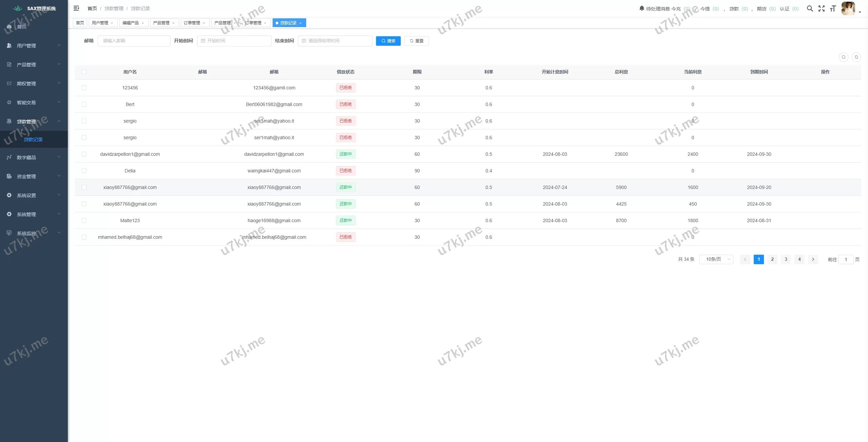Screen dimensions: 868x442
Task: Click the round refresh table icon
Action: [x=856, y=57]
